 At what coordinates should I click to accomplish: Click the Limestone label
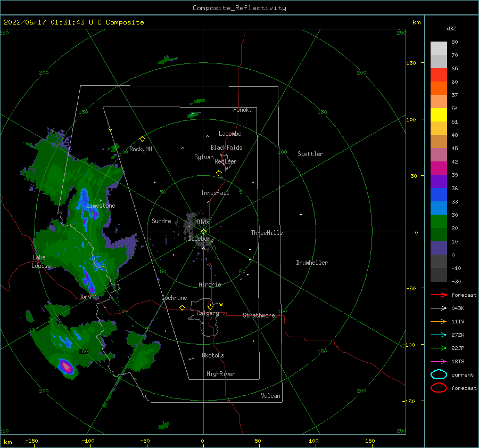[101, 206]
